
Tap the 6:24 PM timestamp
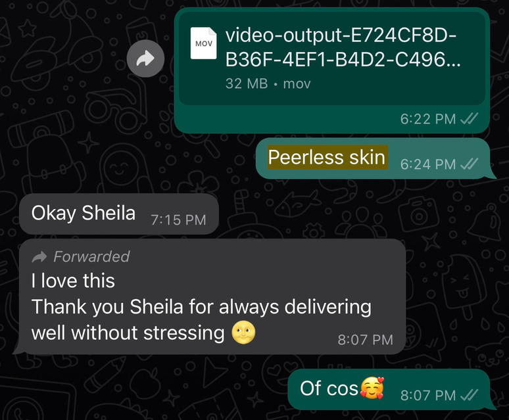pyautogui.click(x=428, y=164)
